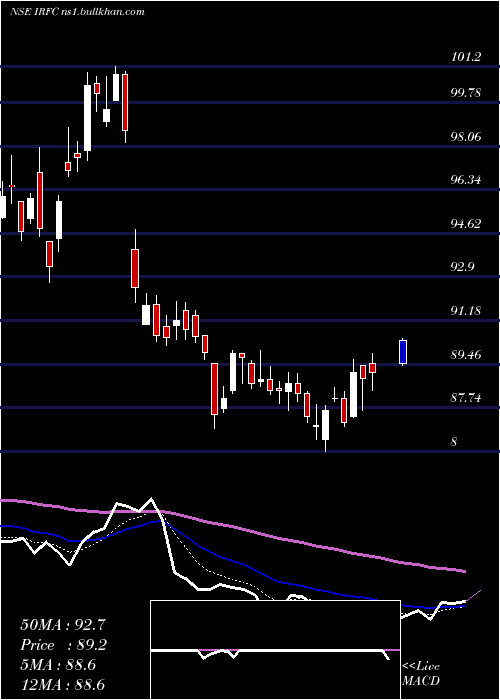This screenshot has width=500, height=700.
Task: Click the Live MACD label
Action: coord(421,673)
